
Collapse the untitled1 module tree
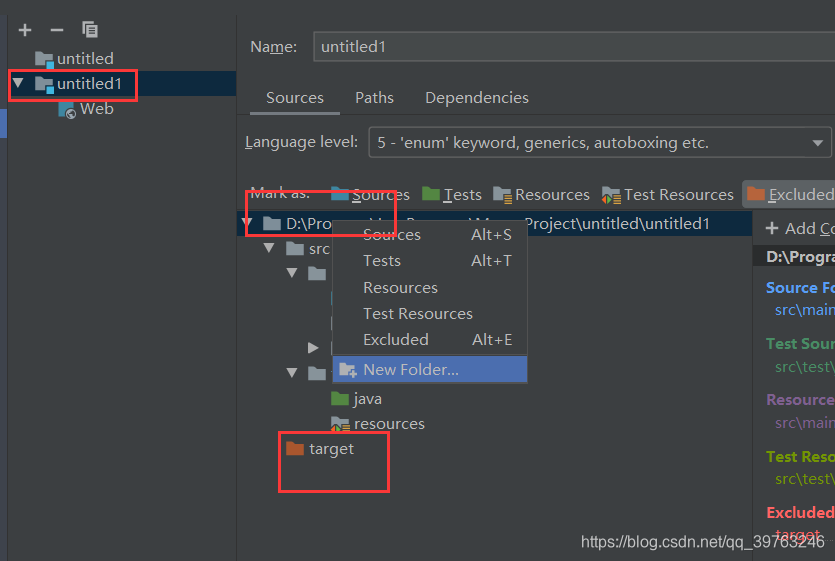[x=18, y=83]
